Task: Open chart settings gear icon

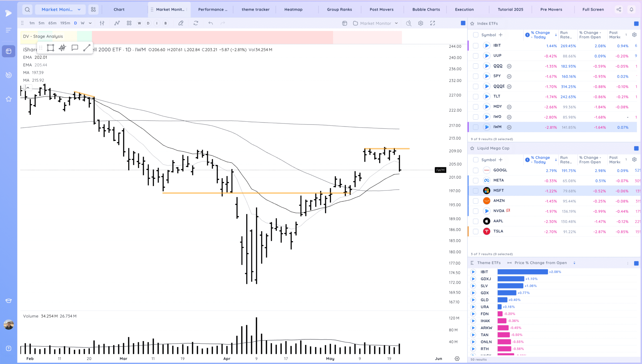Action: 421,23
